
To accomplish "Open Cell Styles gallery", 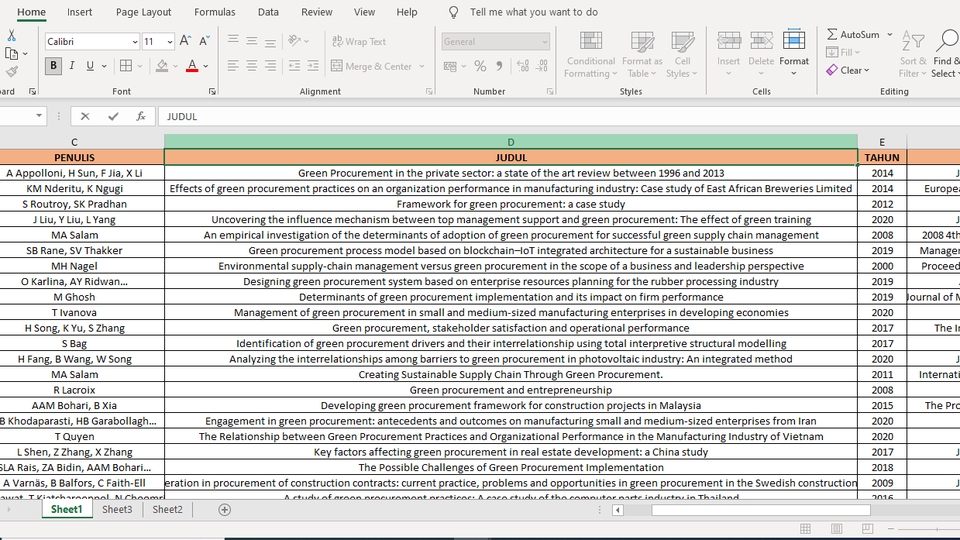I will pos(682,54).
